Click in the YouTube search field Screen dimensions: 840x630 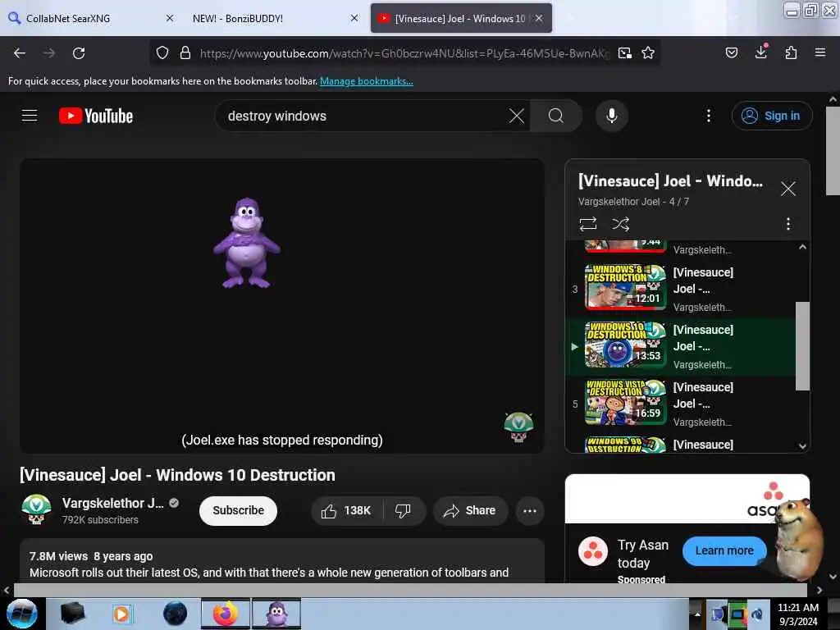pos(364,116)
